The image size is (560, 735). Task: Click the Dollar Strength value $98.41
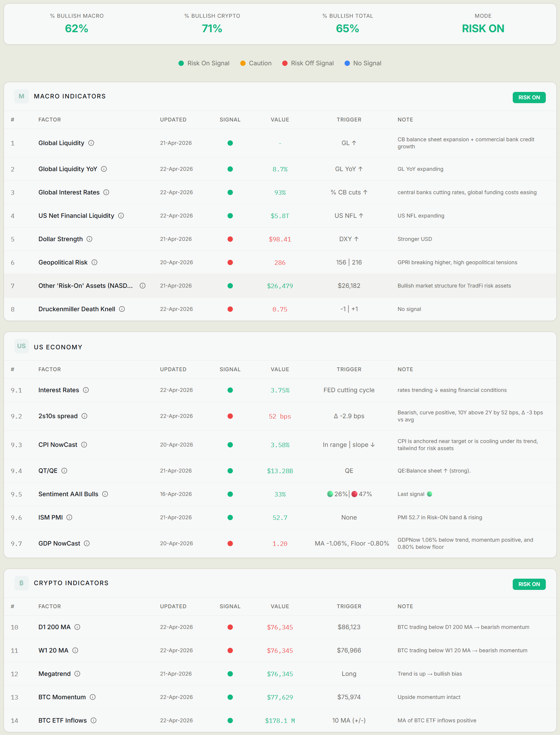point(280,239)
